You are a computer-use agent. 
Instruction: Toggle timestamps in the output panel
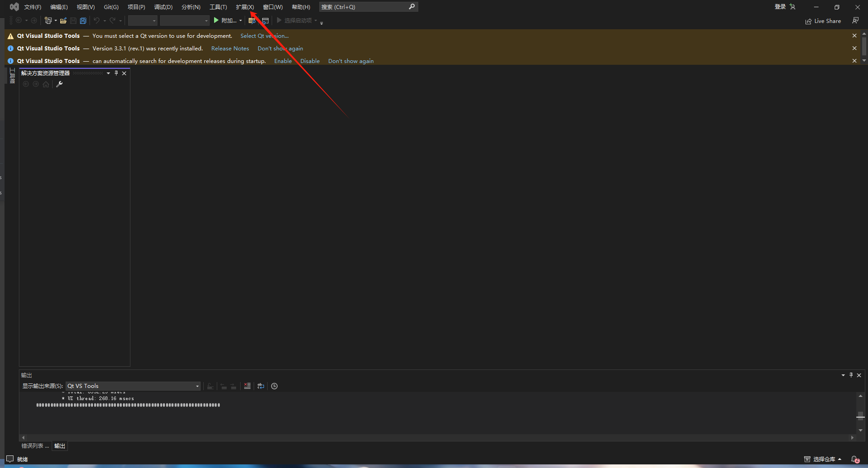[x=274, y=386]
